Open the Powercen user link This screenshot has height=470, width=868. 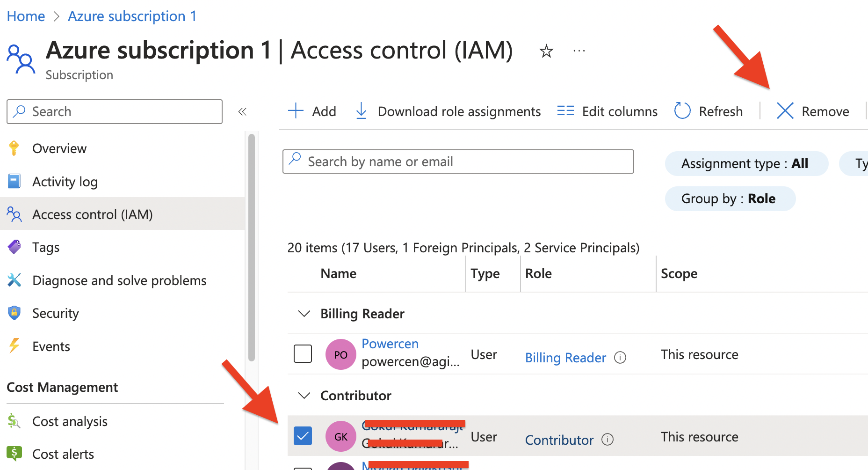click(390, 344)
